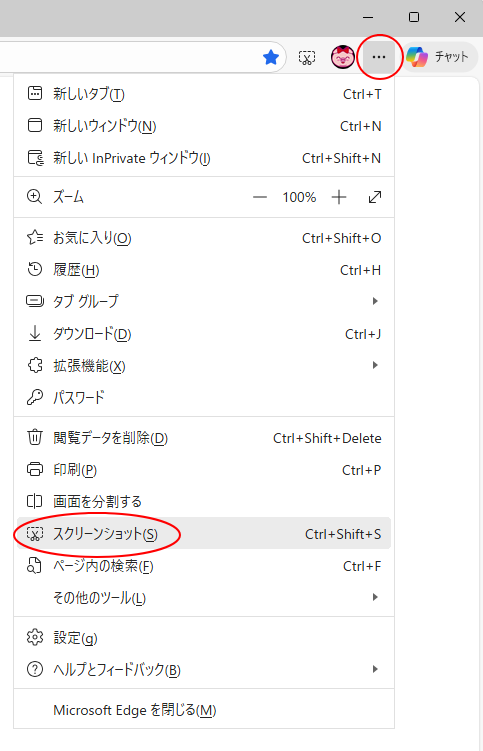Click the 100% zoom value
Image resolution: width=483 pixels, height=751 pixels.
pyautogui.click(x=299, y=197)
